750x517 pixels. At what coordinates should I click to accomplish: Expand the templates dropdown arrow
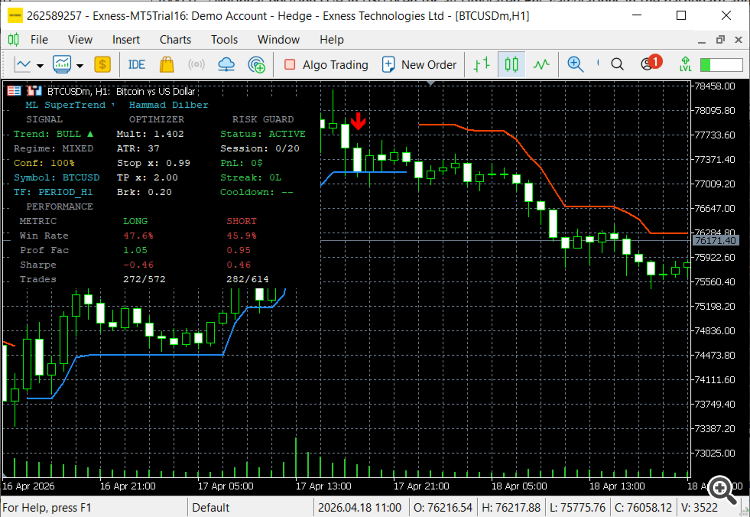point(80,65)
